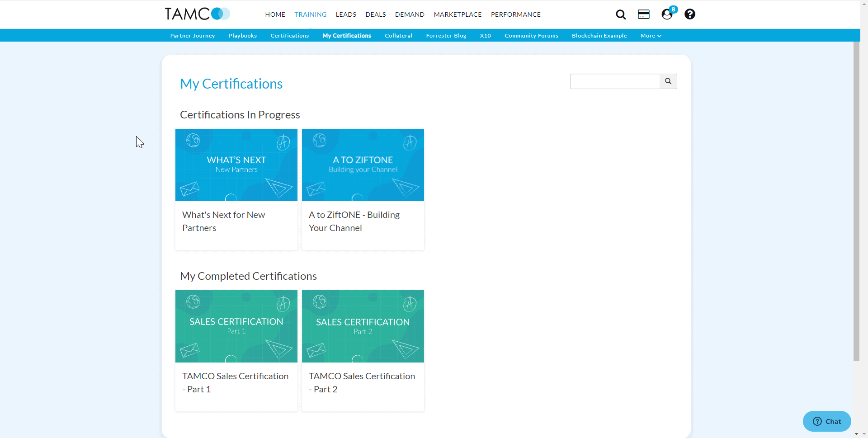868x438 pixels.
Task: Open the TRAINING main menu
Action: [x=310, y=14]
